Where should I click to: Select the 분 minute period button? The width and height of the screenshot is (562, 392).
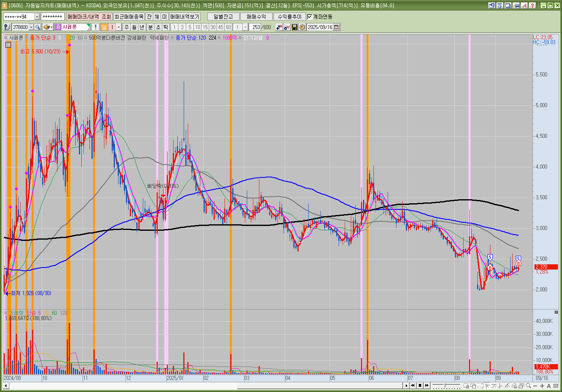[x=151, y=27]
